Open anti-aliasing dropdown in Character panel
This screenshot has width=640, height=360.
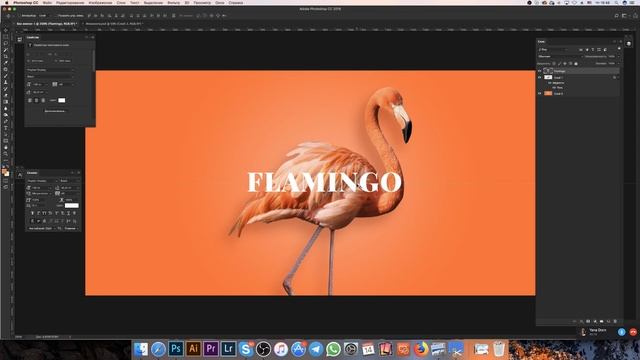[71, 229]
